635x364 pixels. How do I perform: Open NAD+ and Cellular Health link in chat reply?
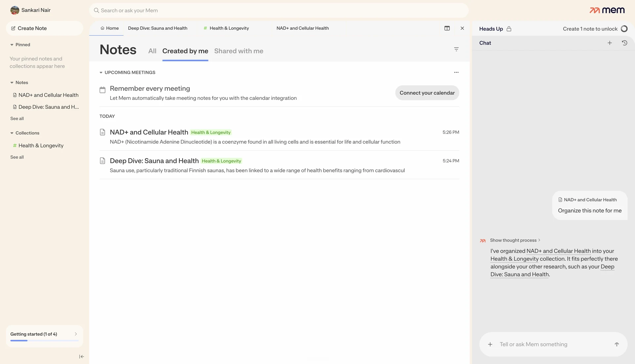tap(558, 251)
